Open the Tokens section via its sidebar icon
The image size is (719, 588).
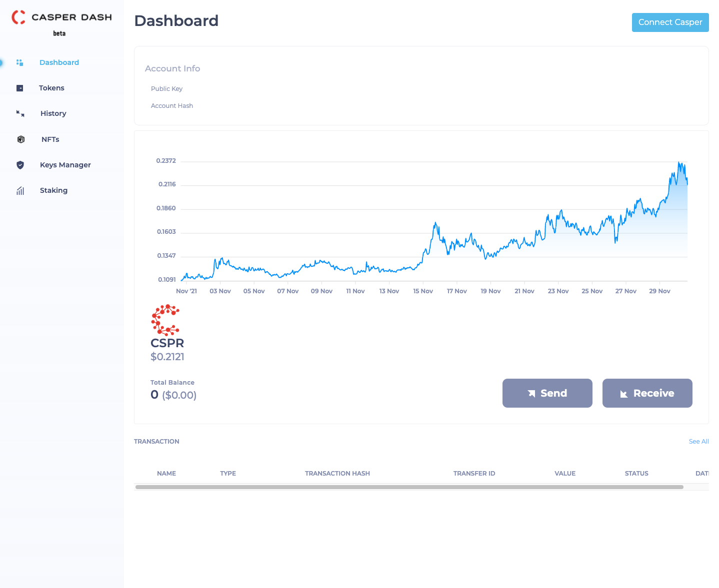pos(19,88)
